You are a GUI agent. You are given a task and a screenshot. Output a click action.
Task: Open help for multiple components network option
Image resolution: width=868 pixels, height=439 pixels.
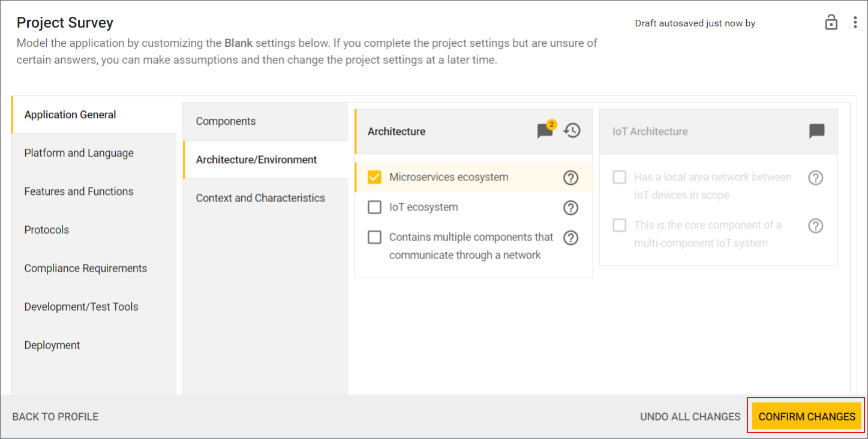[x=570, y=237]
